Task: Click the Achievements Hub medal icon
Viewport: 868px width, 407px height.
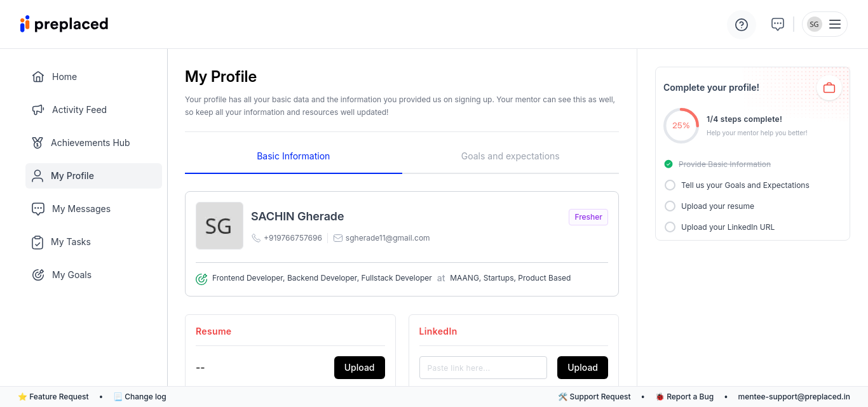Action: (x=37, y=143)
